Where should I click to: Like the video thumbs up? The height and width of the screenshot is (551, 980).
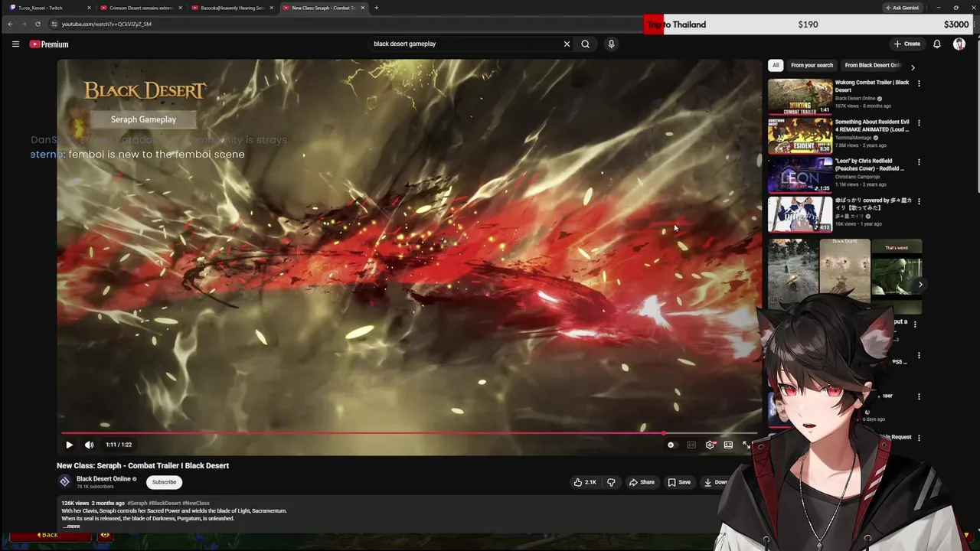[x=586, y=482]
